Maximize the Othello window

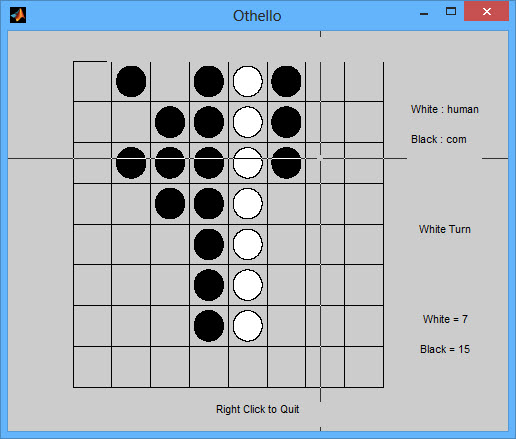451,12
